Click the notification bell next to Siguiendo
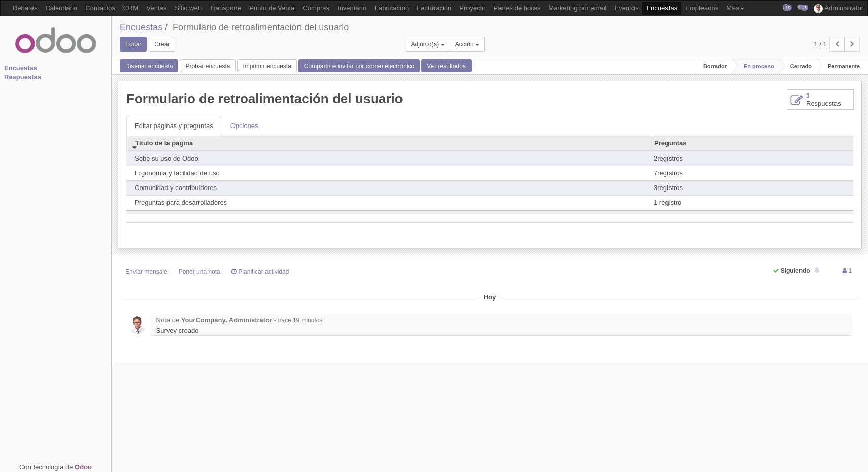Image resolution: width=868 pixels, height=472 pixels. tap(817, 271)
